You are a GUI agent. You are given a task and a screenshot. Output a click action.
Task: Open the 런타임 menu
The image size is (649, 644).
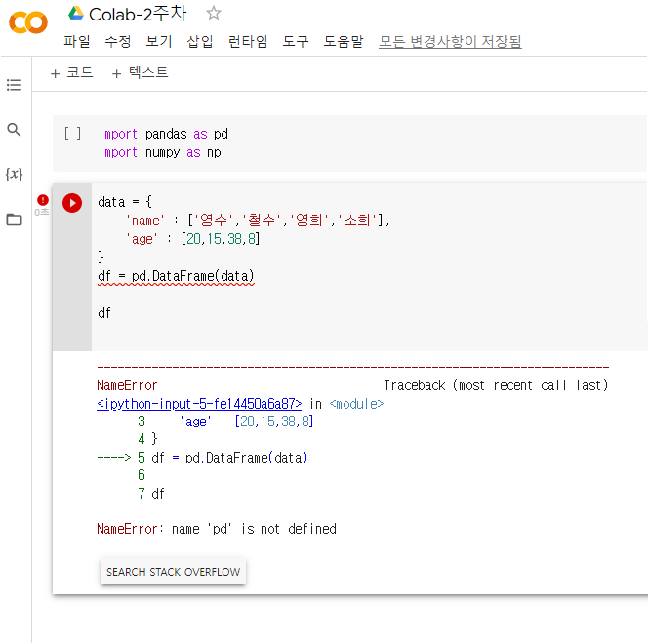pos(248,41)
